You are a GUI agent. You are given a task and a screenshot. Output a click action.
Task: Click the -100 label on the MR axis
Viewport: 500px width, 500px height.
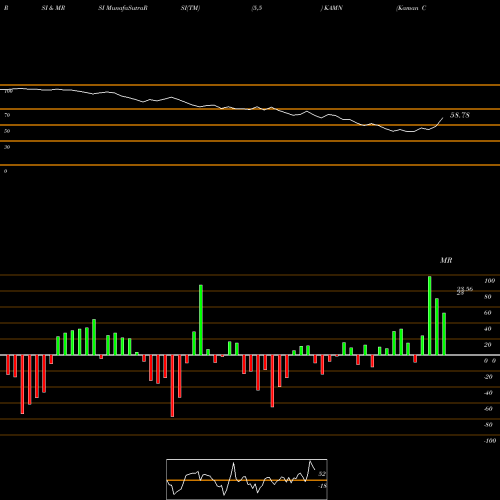point(490,441)
